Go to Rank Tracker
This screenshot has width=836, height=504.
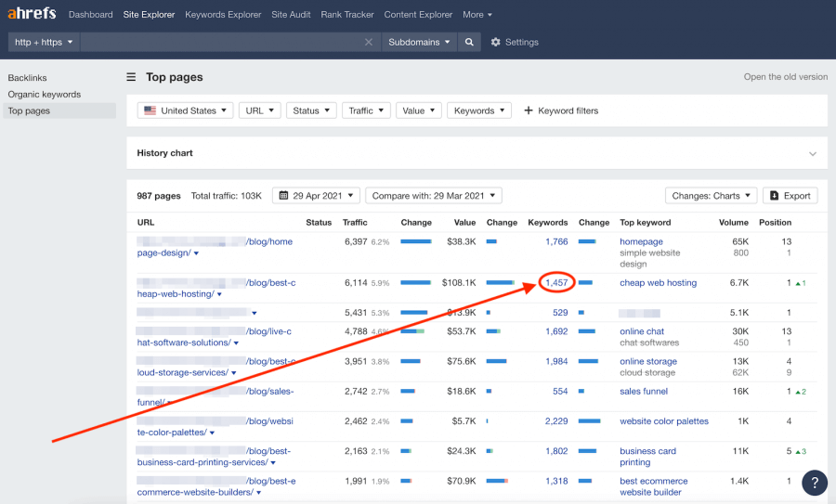point(347,14)
